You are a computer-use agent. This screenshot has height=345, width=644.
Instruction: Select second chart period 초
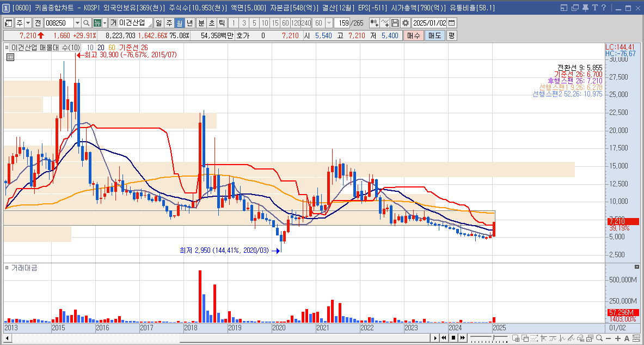click(x=212, y=23)
